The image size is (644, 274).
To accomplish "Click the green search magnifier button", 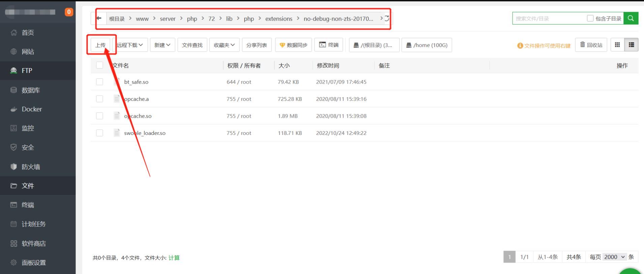I will 631,18.
